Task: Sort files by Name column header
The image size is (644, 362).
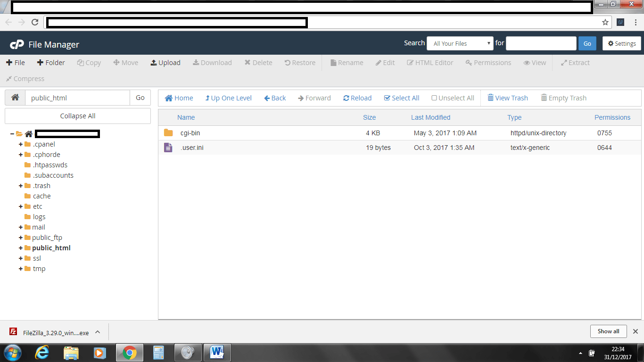Action: pos(186,117)
